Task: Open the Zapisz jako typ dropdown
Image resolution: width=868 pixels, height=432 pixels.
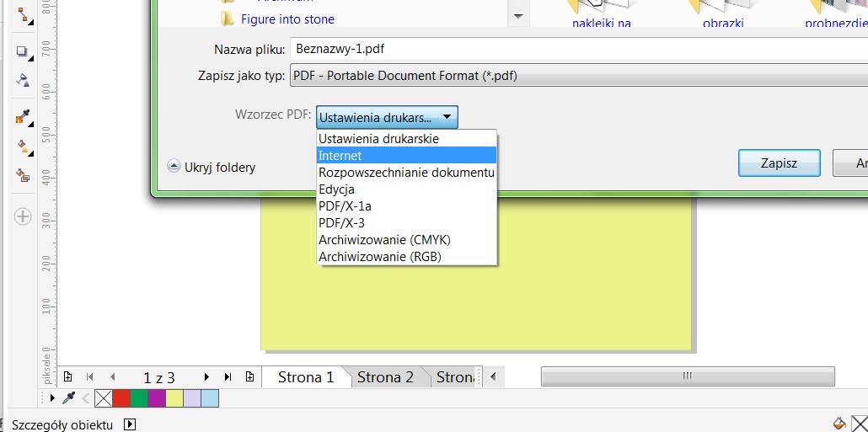Action: click(x=578, y=76)
